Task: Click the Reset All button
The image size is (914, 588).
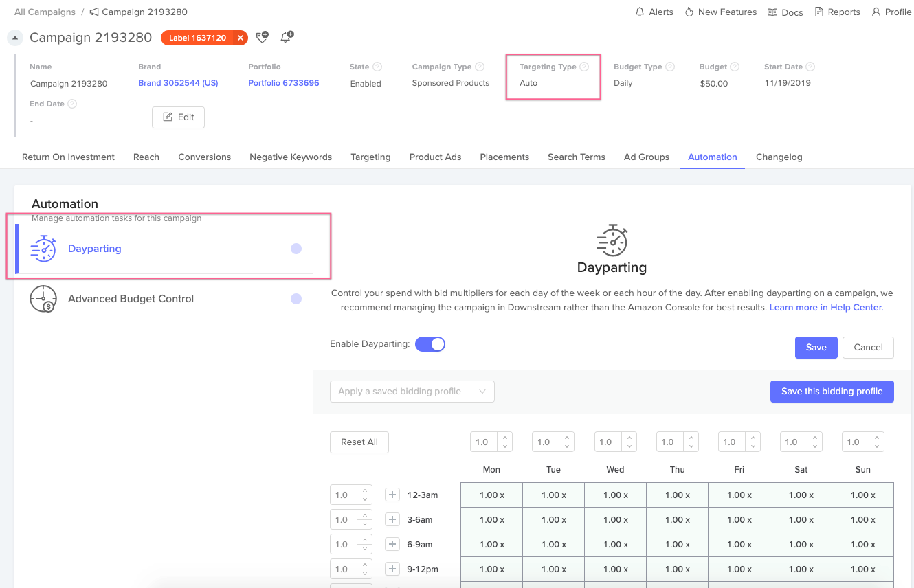Action: (359, 442)
